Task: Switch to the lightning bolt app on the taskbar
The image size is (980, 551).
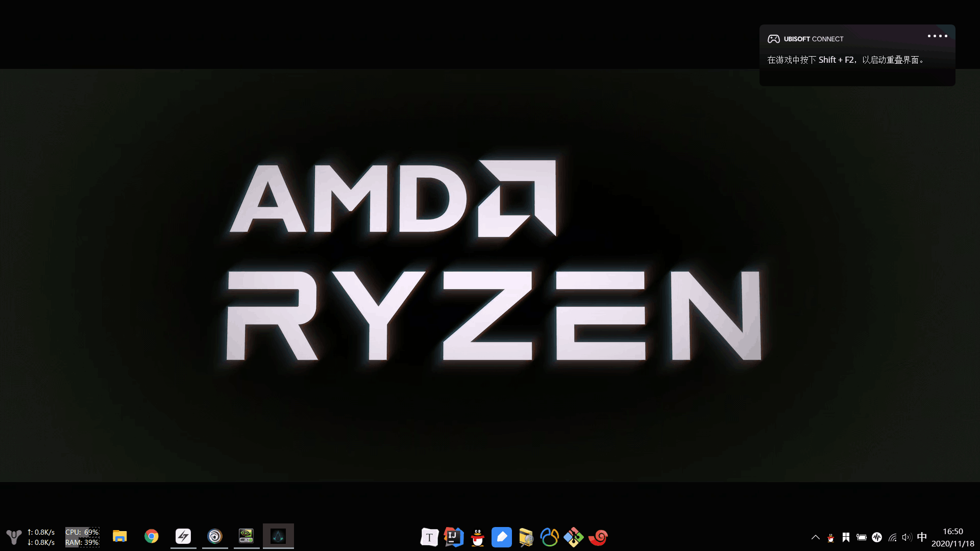Action: (183, 536)
